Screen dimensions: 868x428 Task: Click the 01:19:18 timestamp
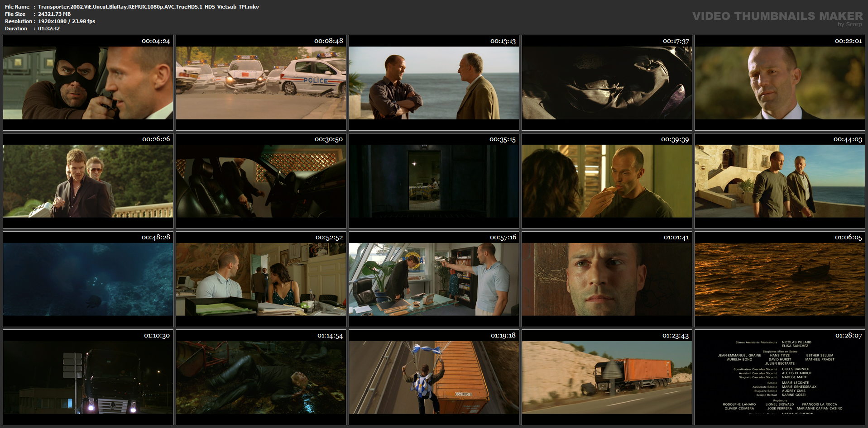503,336
